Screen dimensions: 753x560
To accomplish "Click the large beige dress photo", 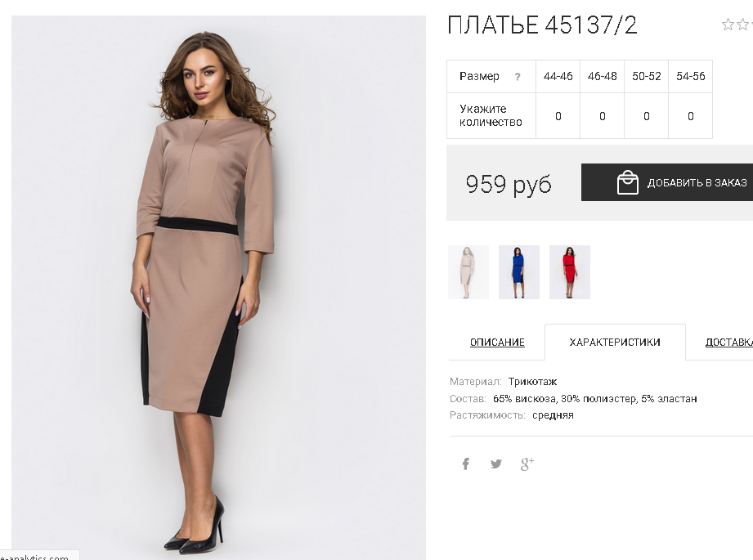I will pyautogui.click(x=218, y=287).
